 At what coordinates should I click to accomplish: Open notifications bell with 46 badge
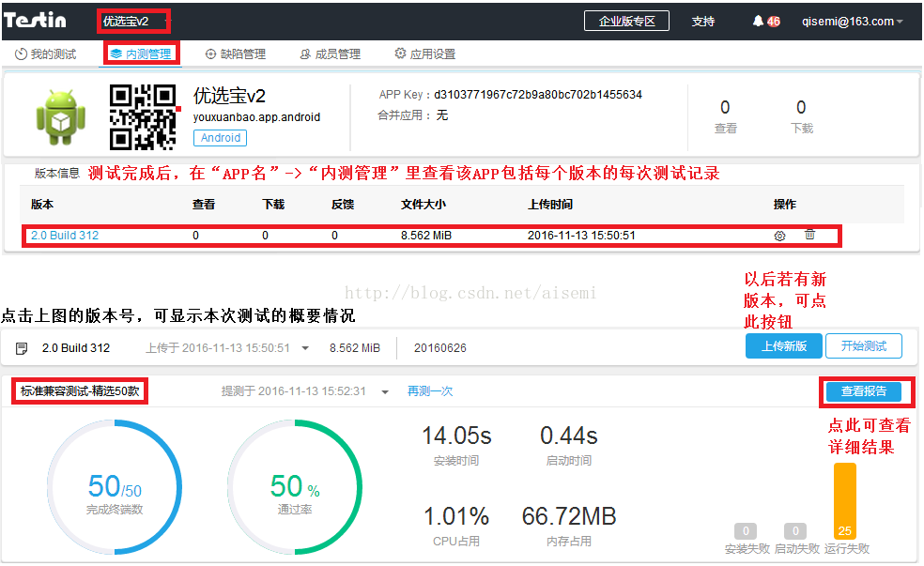[765, 22]
